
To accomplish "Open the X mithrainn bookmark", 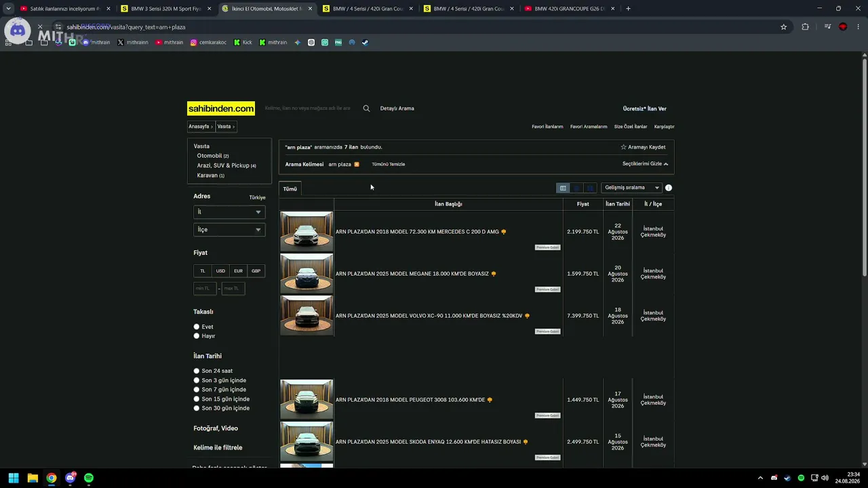I will tap(132, 42).
